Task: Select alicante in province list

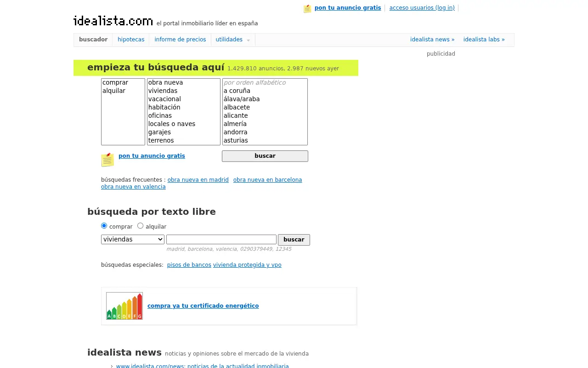Action: (265, 116)
